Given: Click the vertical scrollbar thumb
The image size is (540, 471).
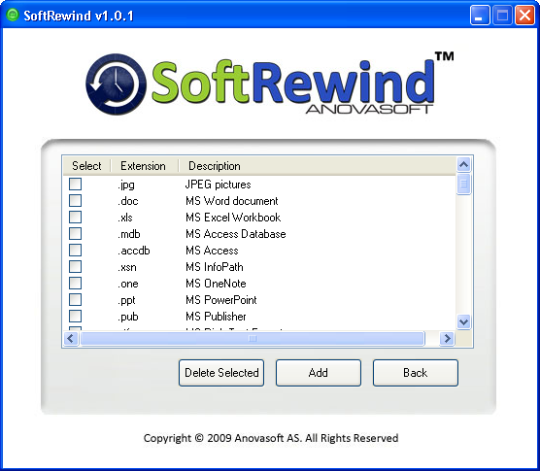Looking at the screenshot, I should pyautogui.click(x=464, y=184).
